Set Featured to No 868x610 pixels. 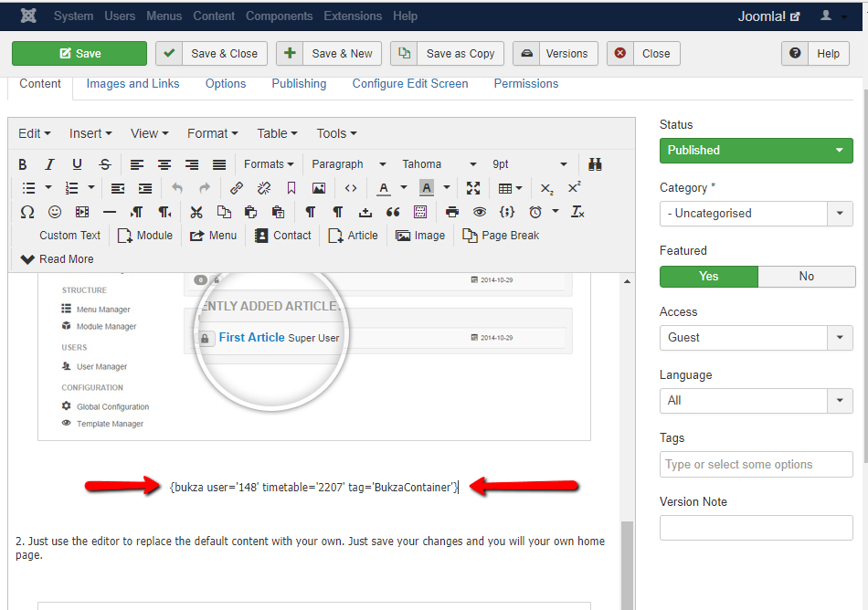pyautogui.click(x=806, y=277)
